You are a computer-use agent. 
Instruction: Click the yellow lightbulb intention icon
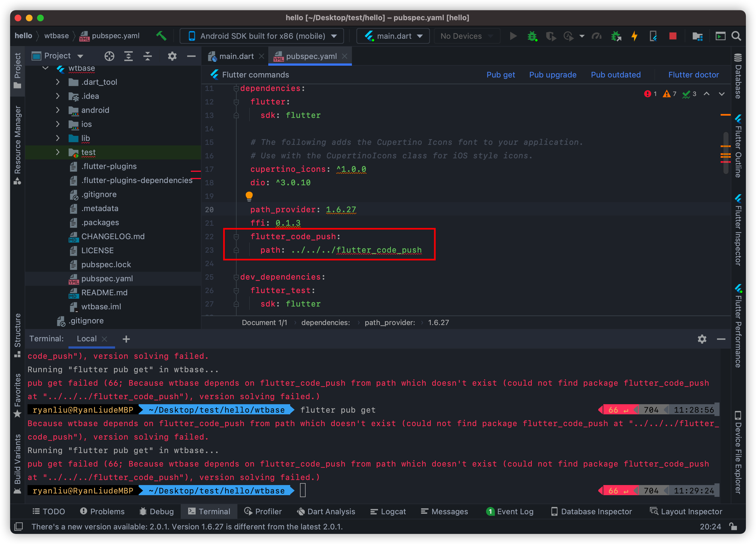[249, 196]
